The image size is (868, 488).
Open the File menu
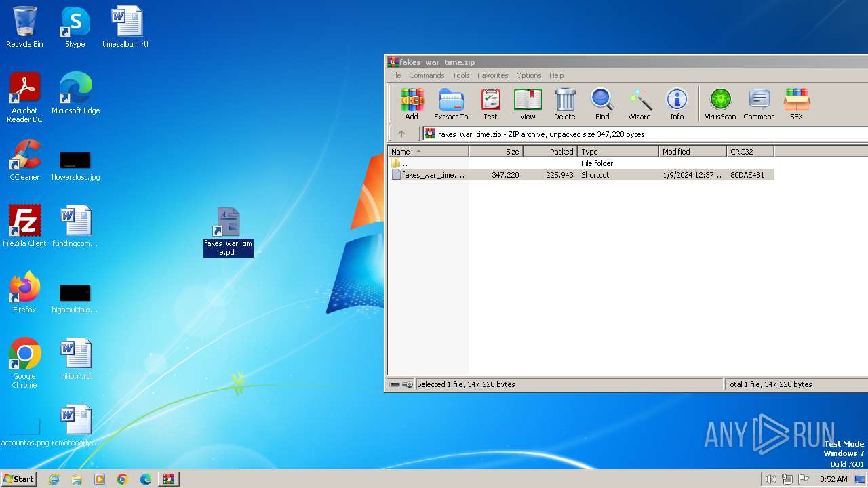click(395, 75)
